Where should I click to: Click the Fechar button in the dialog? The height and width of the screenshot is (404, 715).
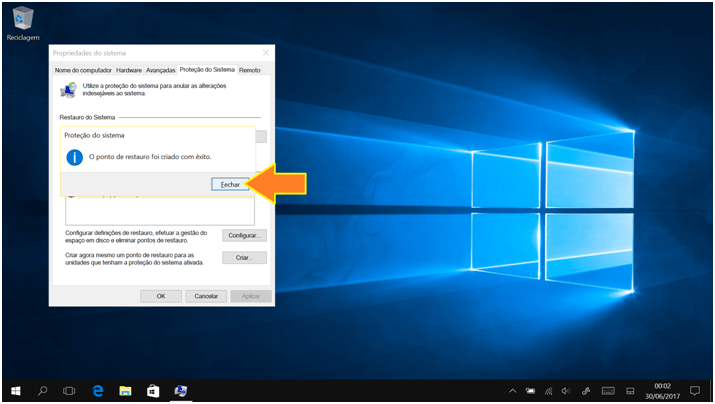pos(230,185)
